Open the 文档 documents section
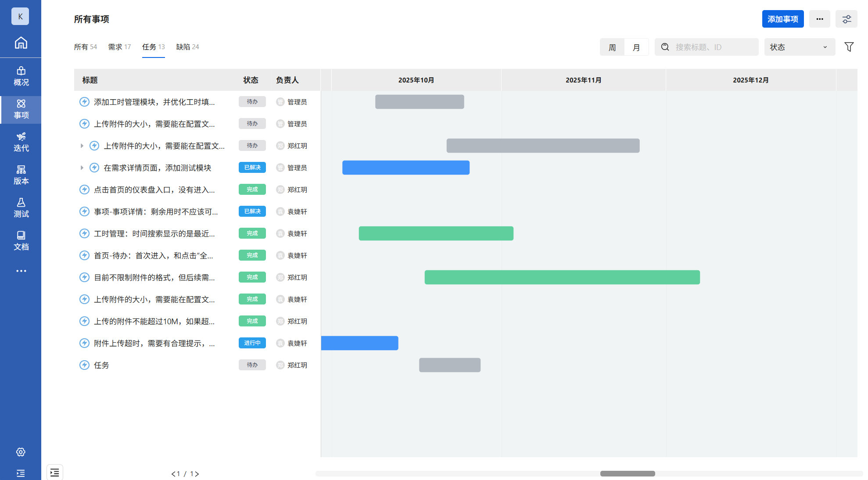The width and height of the screenshot is (868, 480). (21, 241)
